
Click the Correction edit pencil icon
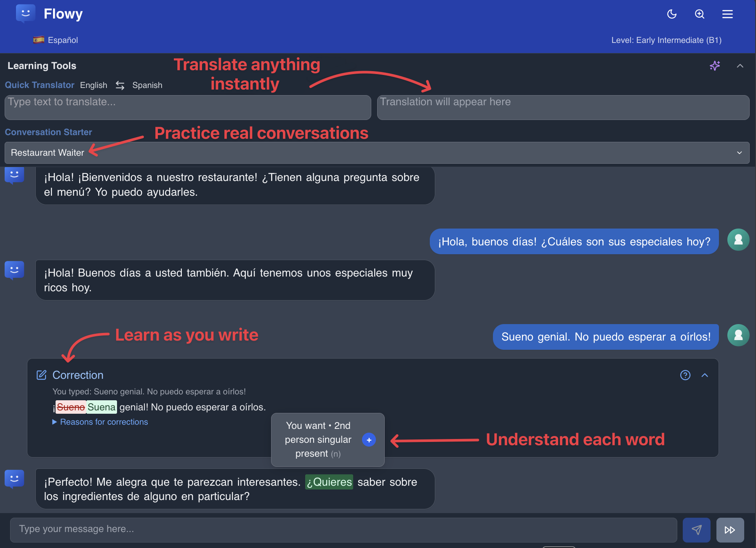coord(42,375)
